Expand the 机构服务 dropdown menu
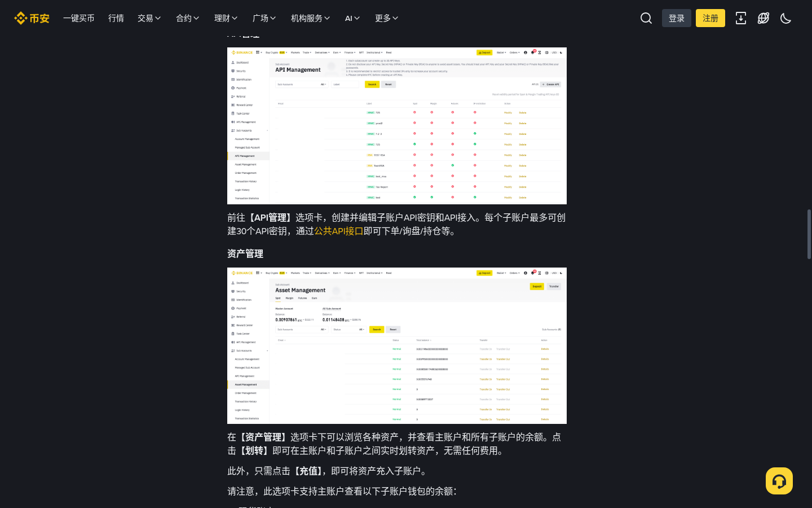The width and height of the screenshot is (812, 508). 311,18
